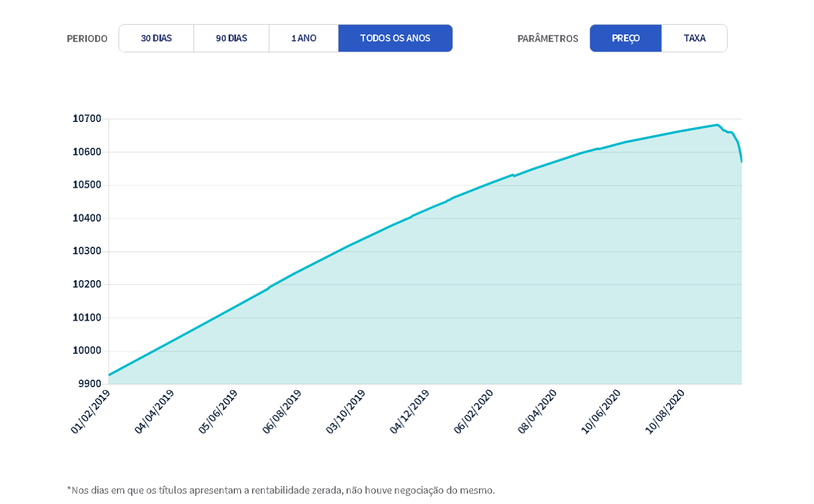Click y-axis value 10300
The width and height of the screenshot is (814, 504).
(x=87, y=251)
